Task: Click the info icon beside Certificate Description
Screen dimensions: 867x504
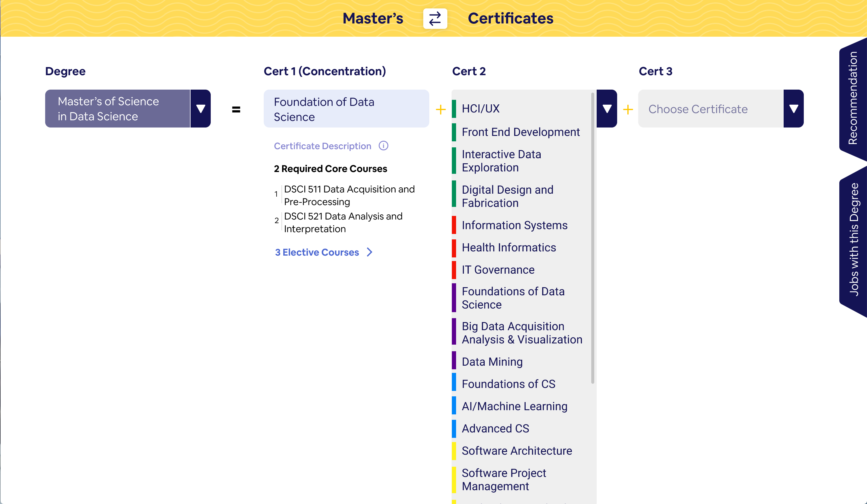Action: point(383,146)
